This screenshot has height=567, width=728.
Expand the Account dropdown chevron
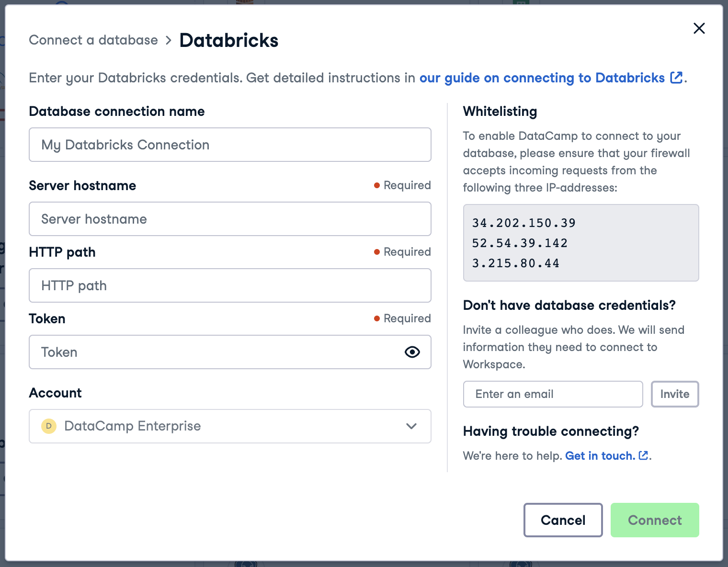point(411,426)
